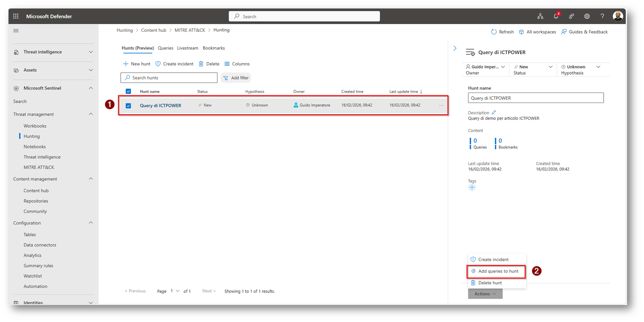This screenshot has width=644, height=322.
Task: Collapse the Threat management group chevron
Action: click(x=91, y=114)
